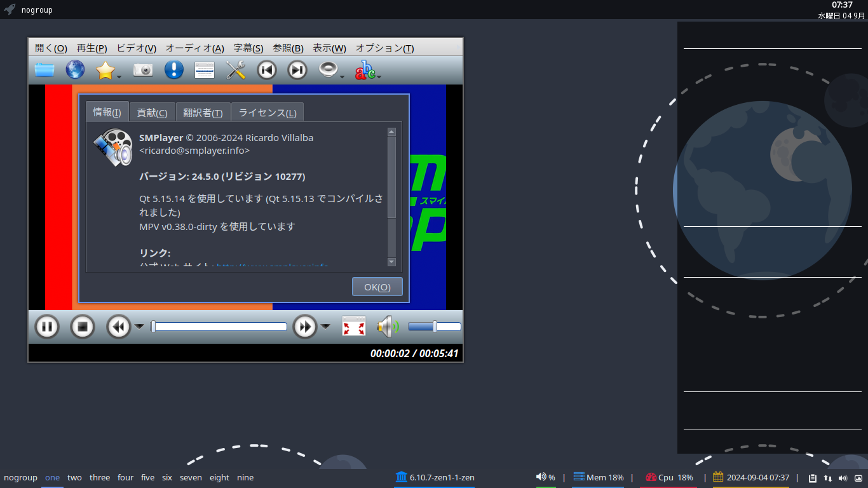
Task: Click the bank icon beside kernel version
Action: 402,477
